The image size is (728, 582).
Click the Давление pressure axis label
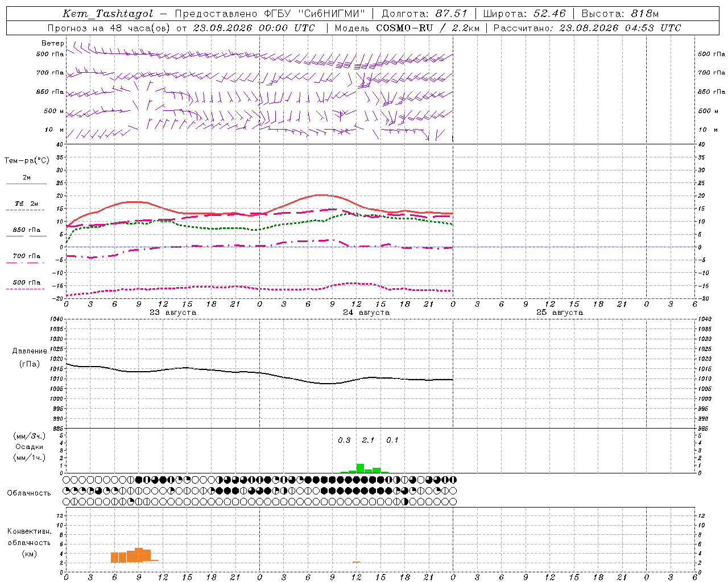point(30,351)
